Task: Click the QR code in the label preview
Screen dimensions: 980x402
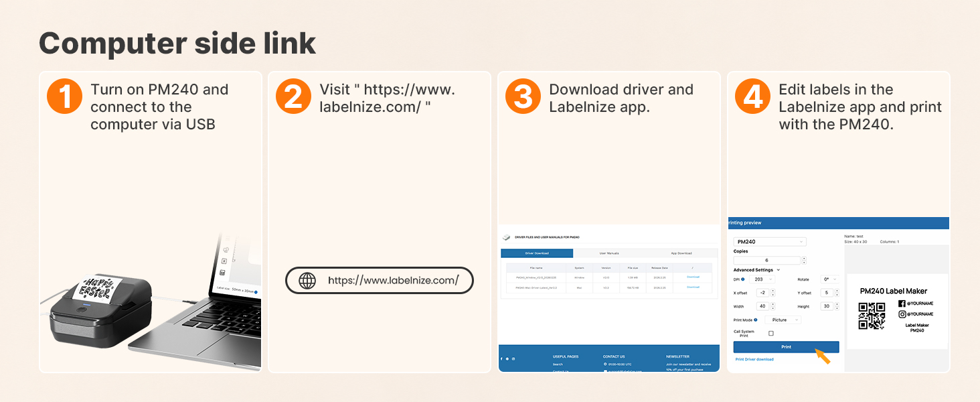Action: click(872, 316)
